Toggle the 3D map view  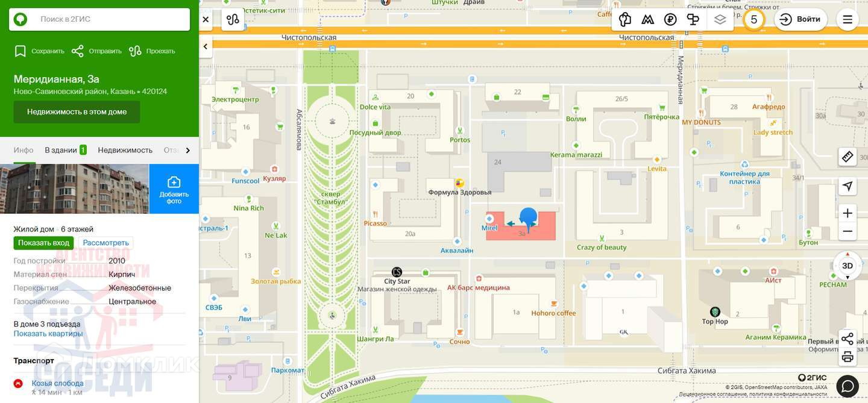pos(848,266)
